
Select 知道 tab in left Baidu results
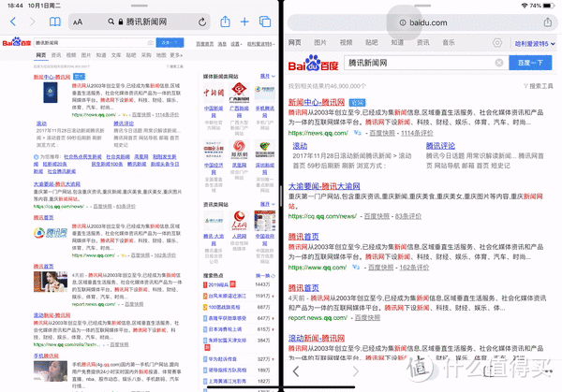pos(101,55)
